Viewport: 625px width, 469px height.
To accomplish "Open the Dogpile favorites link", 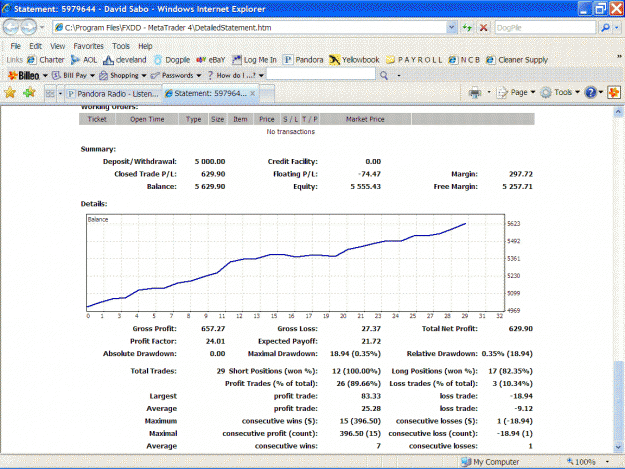I will click(172, 60).
